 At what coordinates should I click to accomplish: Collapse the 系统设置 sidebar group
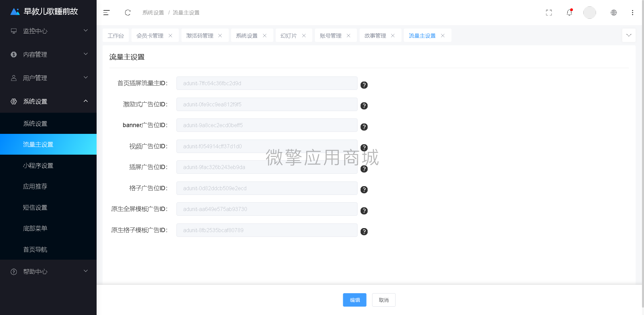(48, 101)
